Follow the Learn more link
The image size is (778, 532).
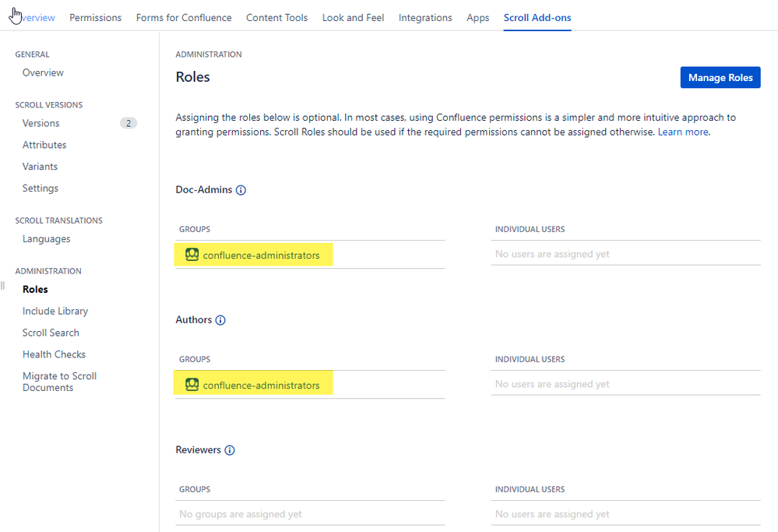(x=683, y=132)
